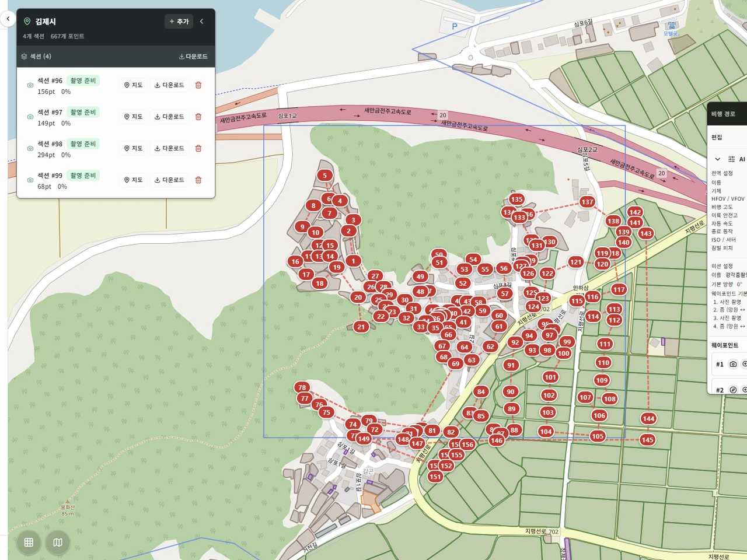This screenshot has height=560, width=747.
Task: Click the compass icon on waypoint #2
Action: (733, 390)
